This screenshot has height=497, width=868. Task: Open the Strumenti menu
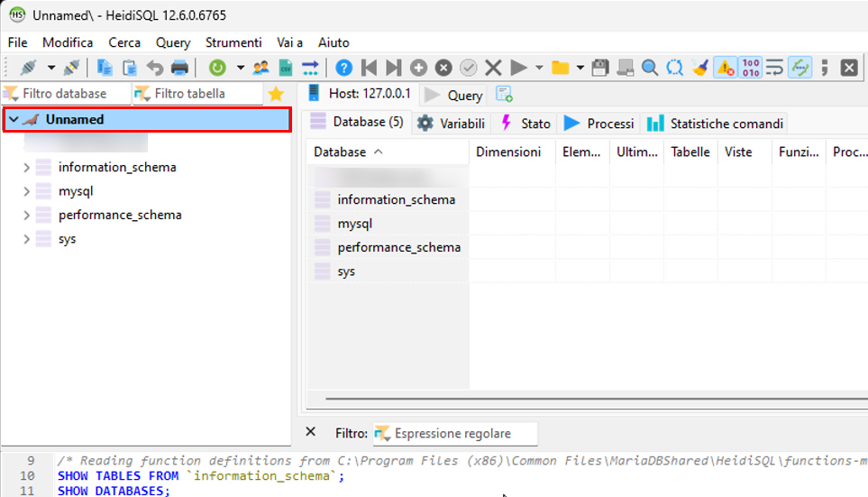tap(233, 42)
